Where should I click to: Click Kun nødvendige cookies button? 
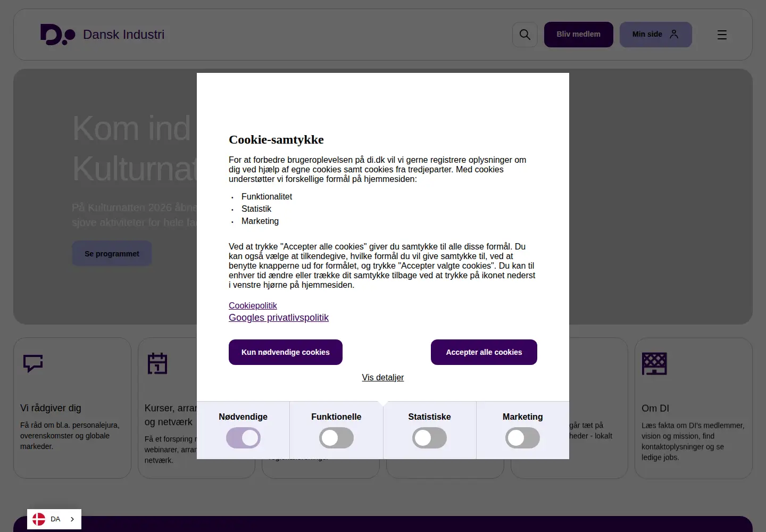click(x=286, y=352)
